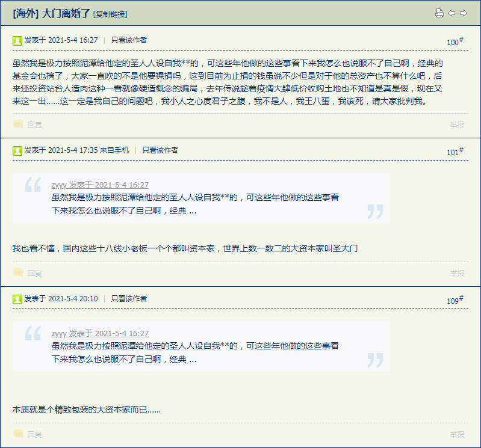
Task: Open quoted zyyy post link in post 101
Action: pyautogui.click(x=100, y=185)
